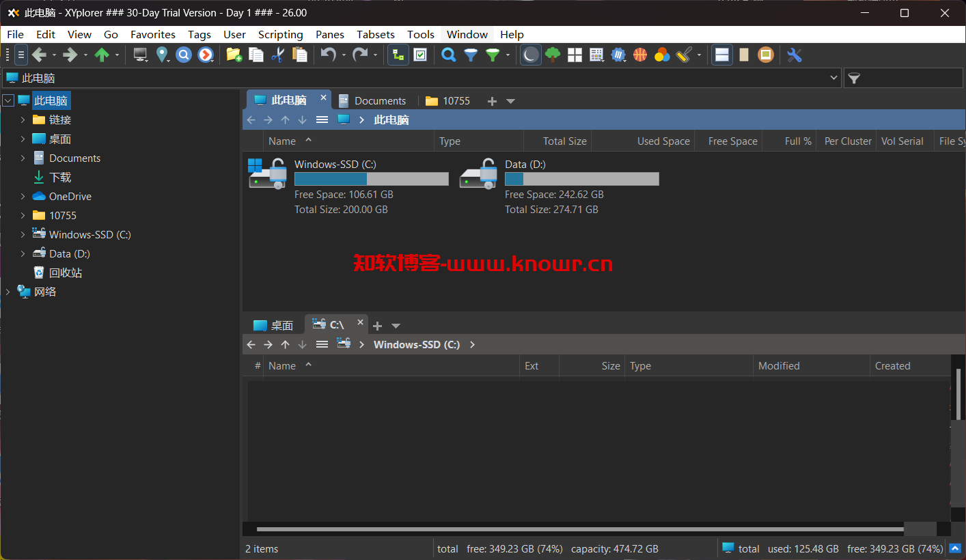This screenshot has height=560, width=966.
Task: Sort by Total Size column header
Action: point(557,141)
